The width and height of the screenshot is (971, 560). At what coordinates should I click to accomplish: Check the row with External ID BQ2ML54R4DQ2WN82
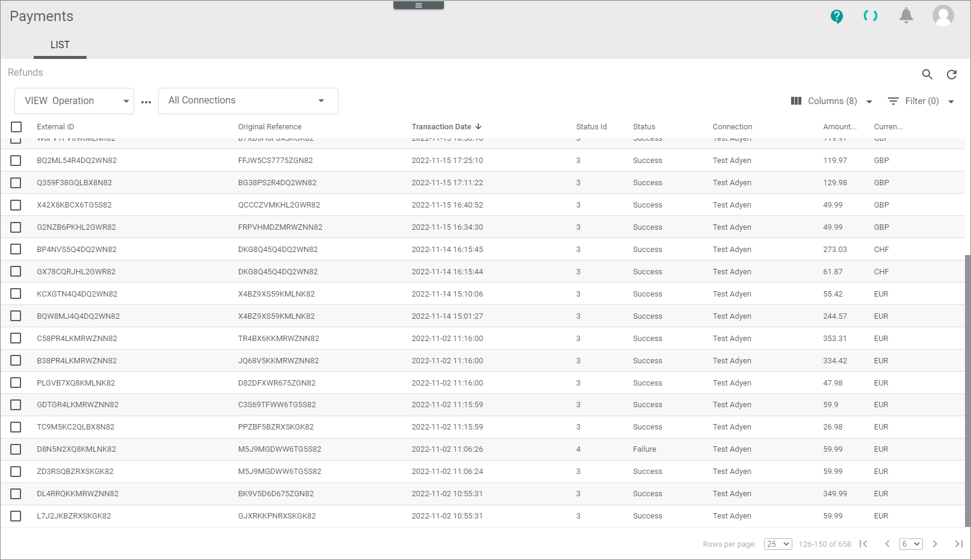click(x=16, y=161)
